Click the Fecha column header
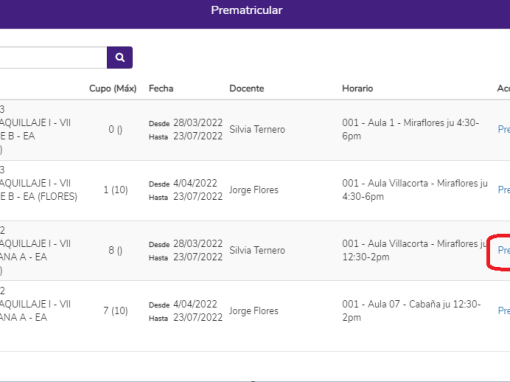 tap(161, 89)
